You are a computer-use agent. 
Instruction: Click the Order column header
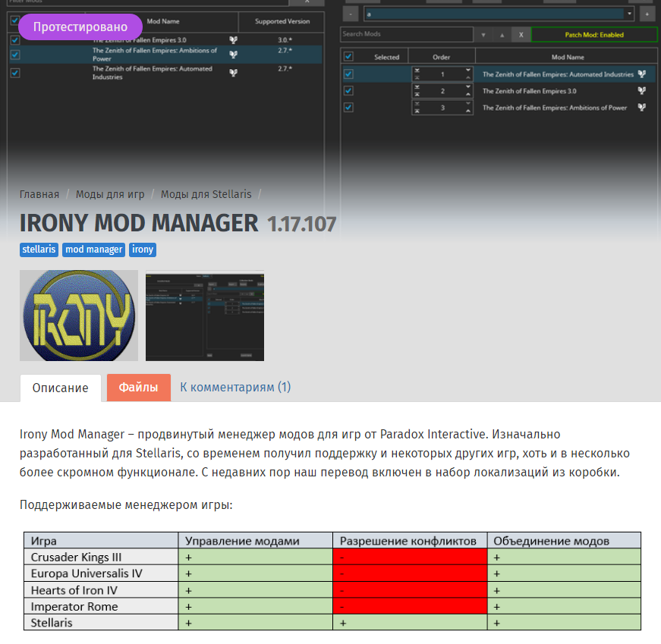pos(442,57)
